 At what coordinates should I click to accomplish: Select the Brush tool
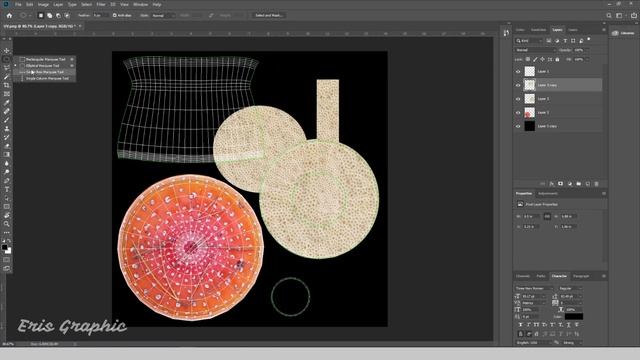coord(7,120)
